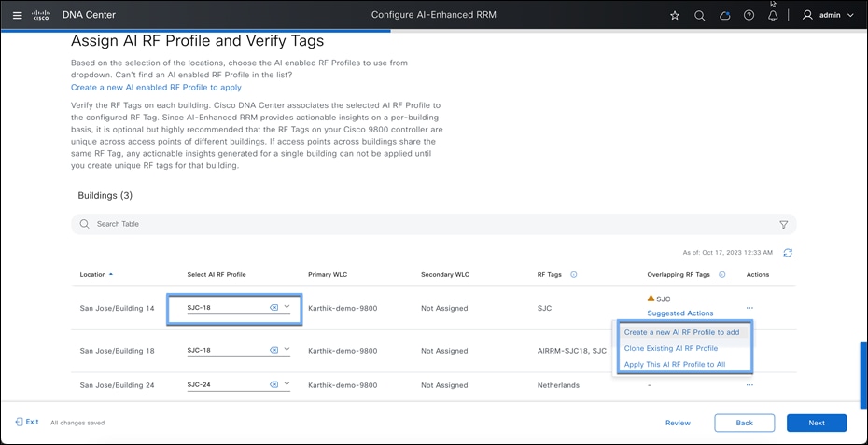Click the star favorites icon
868x445 pixels.
[x=675, y=16]
